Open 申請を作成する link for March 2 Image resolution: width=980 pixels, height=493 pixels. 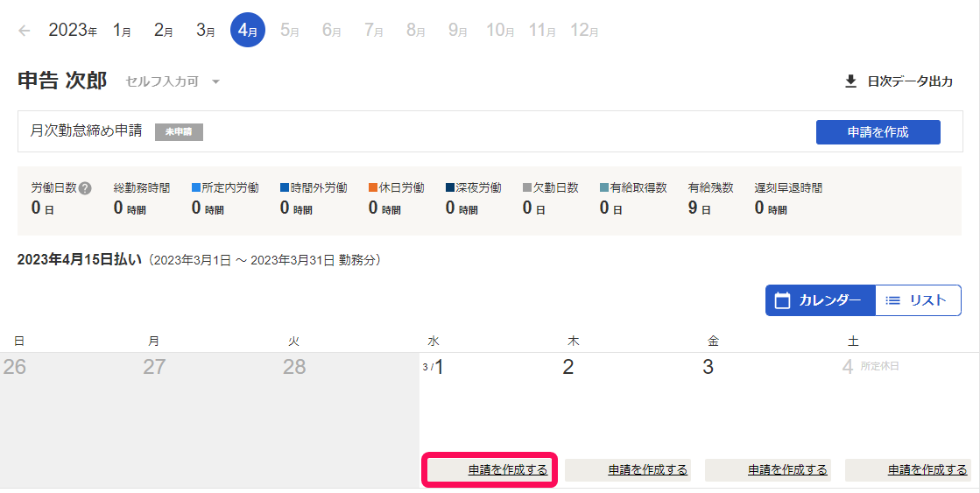point(647,470)
